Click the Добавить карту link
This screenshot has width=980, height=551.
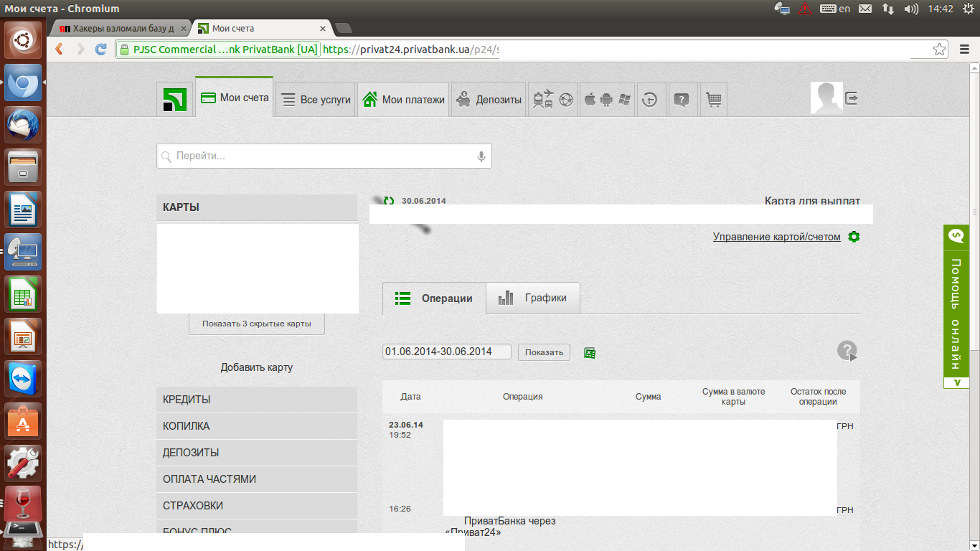point(257,367)
